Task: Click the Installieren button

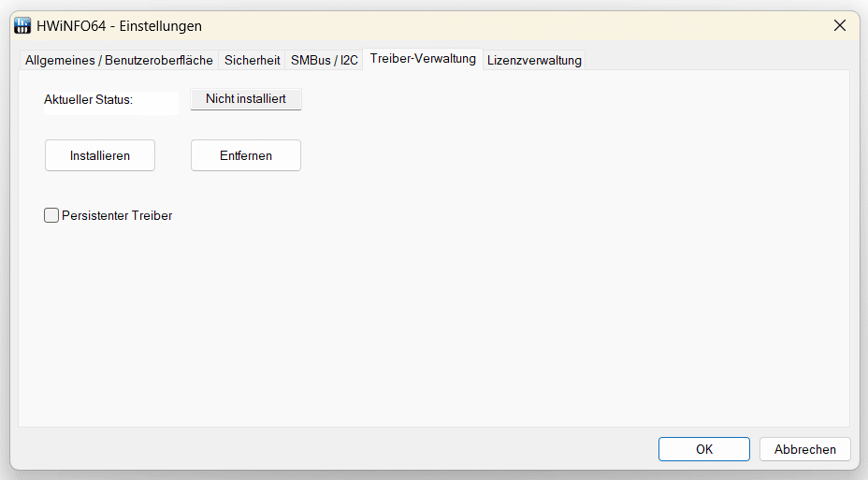Action: (x=100, y=155)
